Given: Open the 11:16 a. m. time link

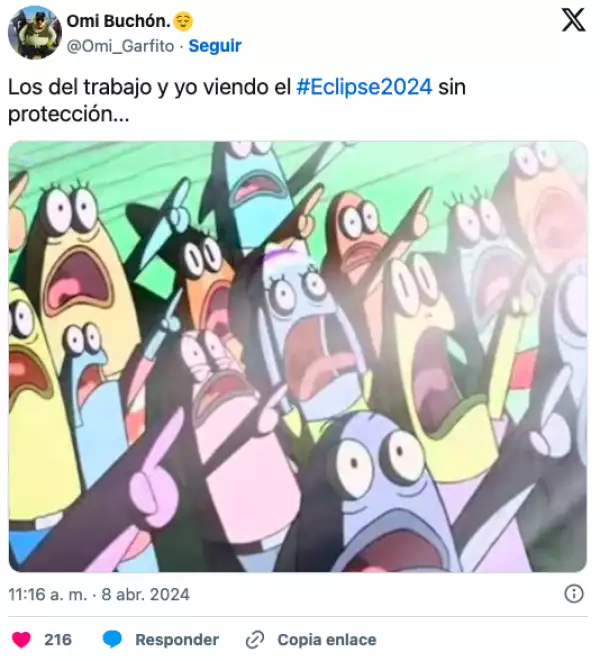Looking at the screenshot, I should pyautogui.click(x=47, y=594).
